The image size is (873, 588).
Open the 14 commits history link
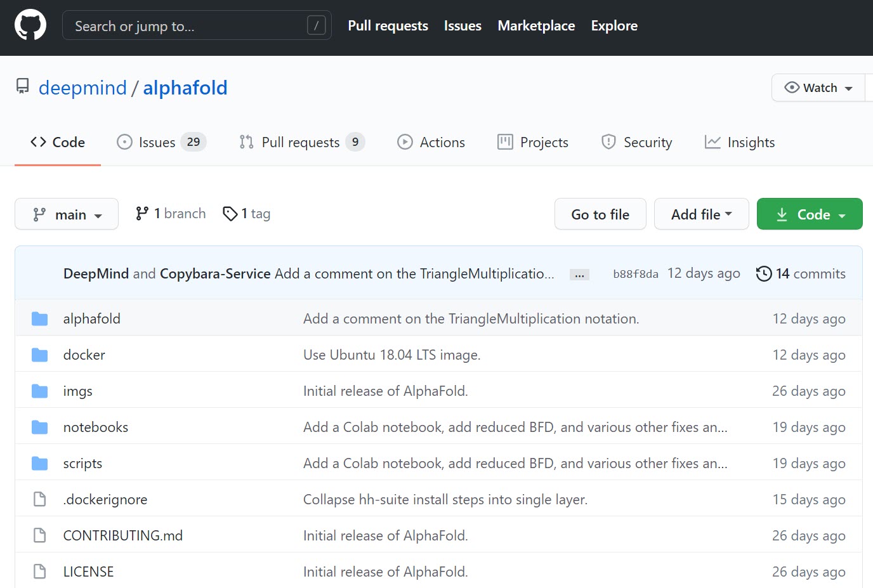pos(801,273)
